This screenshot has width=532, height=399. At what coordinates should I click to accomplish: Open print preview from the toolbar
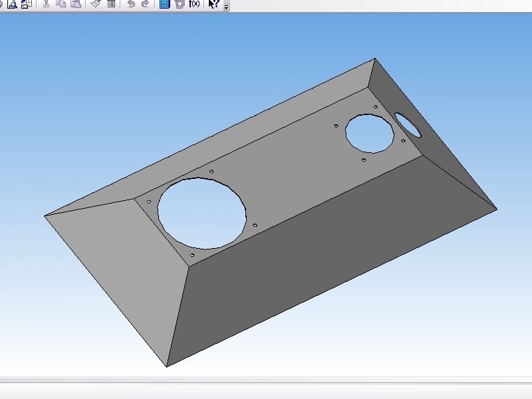tap(12, 4)
